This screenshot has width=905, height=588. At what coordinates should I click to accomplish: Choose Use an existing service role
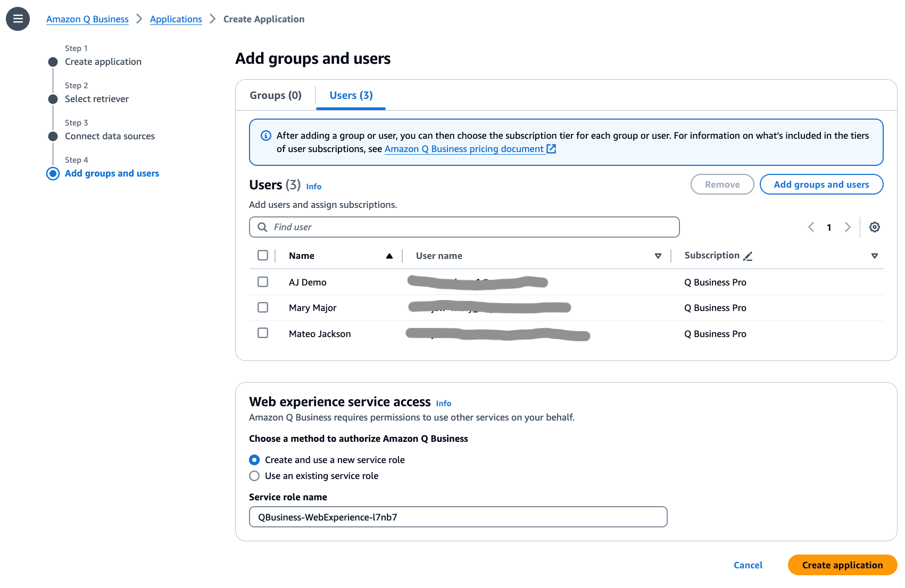(254, 476)
